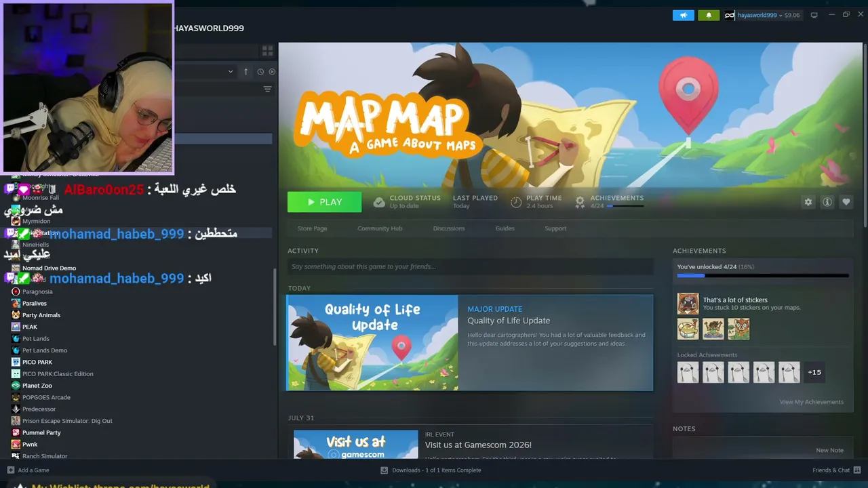Screen dimensions: 868x488
Task: Select Pwnk in the game list
Action: (30, 445)
